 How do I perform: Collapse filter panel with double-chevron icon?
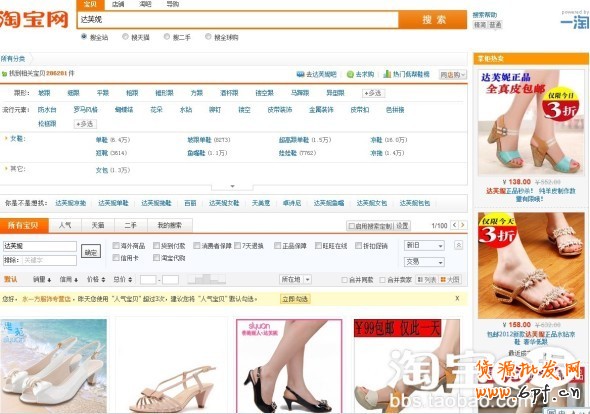coord(458,245)
